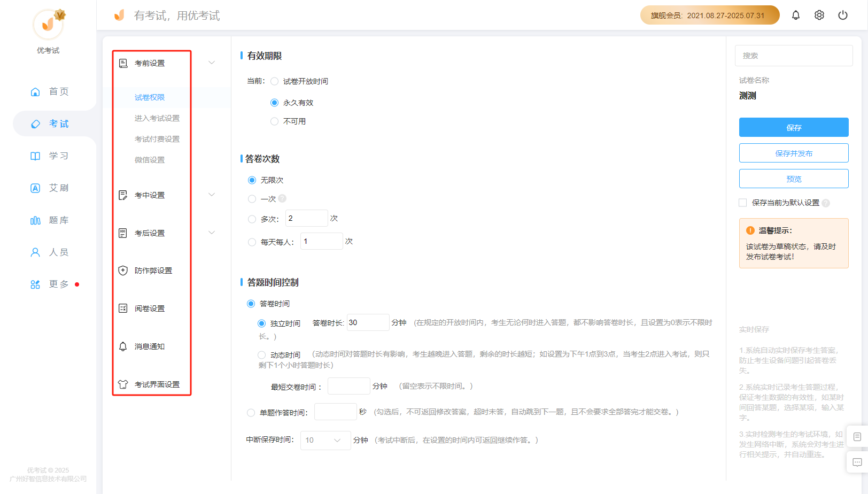Screen dimensions: 868x494
Task: Click the blue 保存 button
Action: click(x=794, y=127)
